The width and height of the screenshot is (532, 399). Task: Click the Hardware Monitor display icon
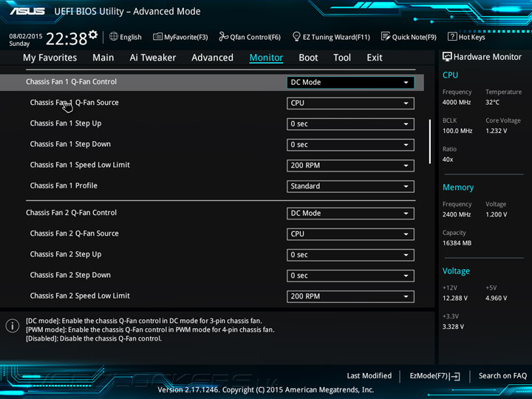[x=447, y=57]
